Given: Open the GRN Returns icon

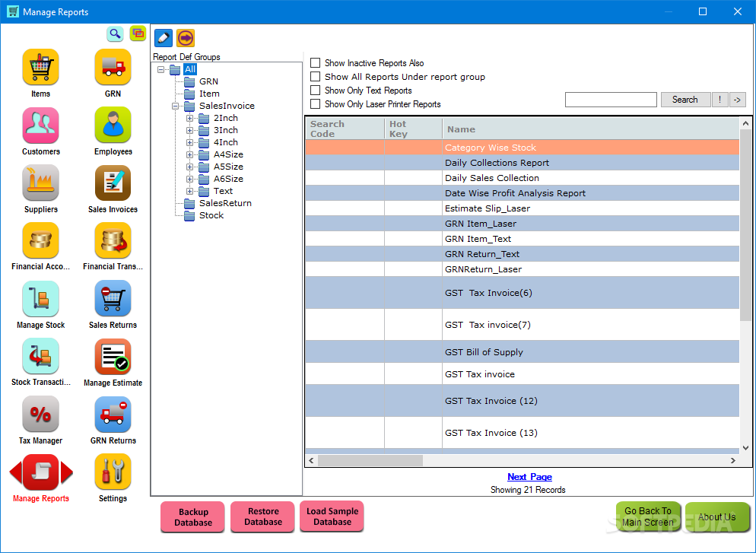Looking at the screenshot, I should (x=113, y=414).
